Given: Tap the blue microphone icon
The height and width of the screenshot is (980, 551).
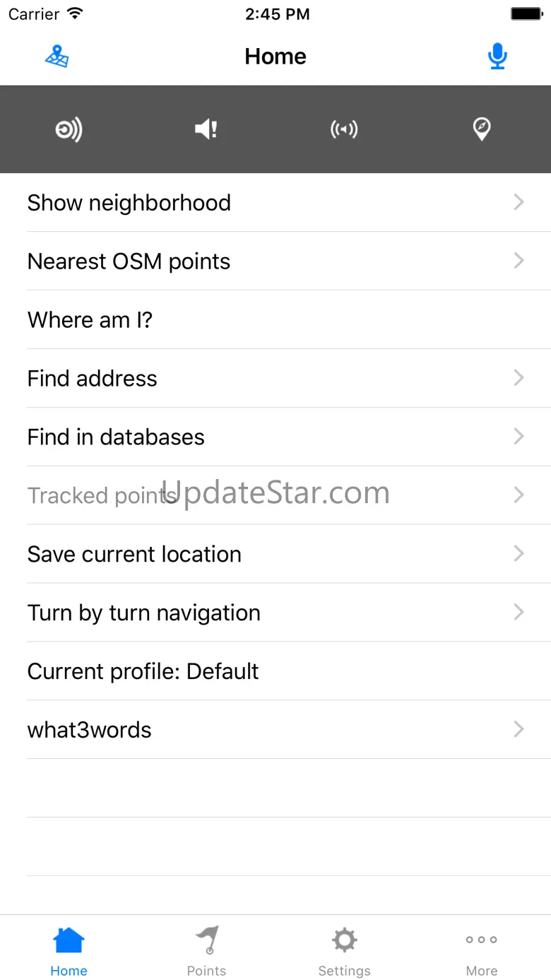Looking at the screenshot, I should click(497, 57).
